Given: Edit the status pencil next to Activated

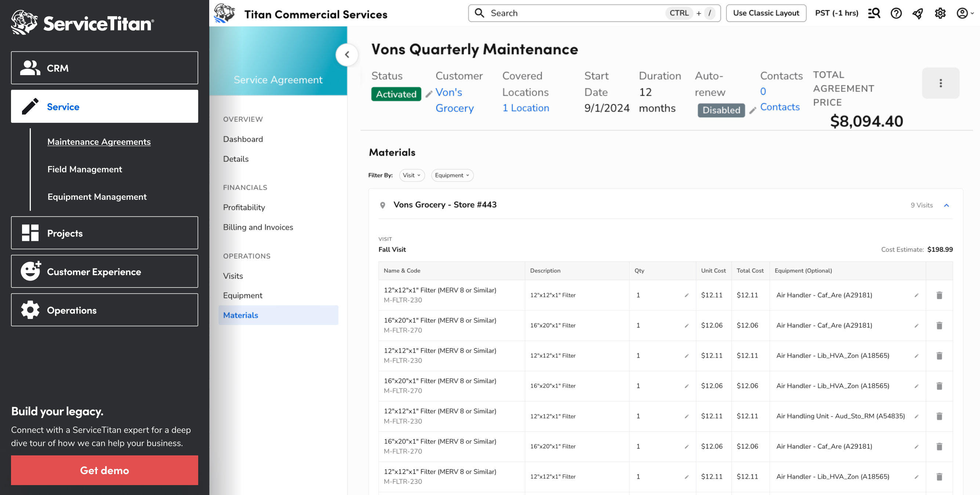Looking at the screenshot, I should [x=429, y=94].
